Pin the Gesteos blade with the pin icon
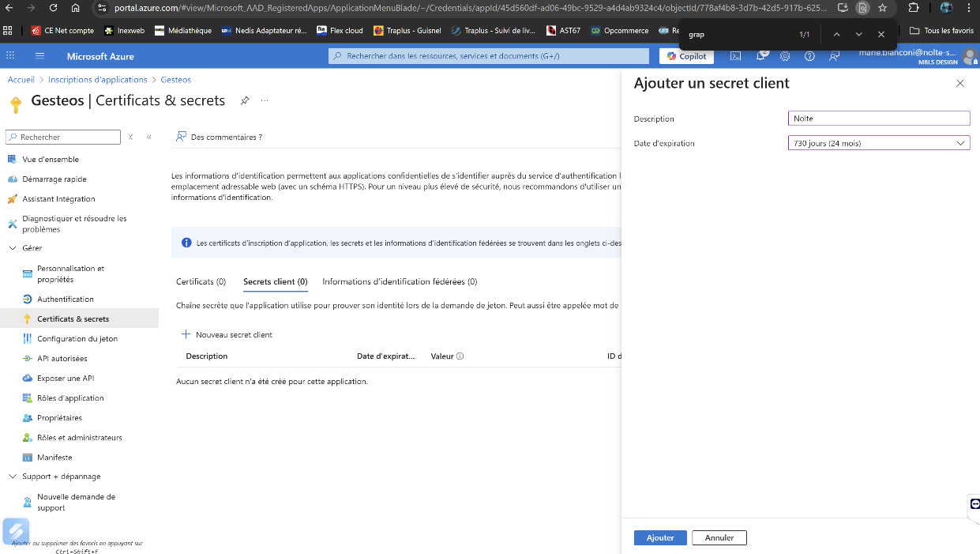Viewport: 980px width, 554px height. [x=245, y=101]
